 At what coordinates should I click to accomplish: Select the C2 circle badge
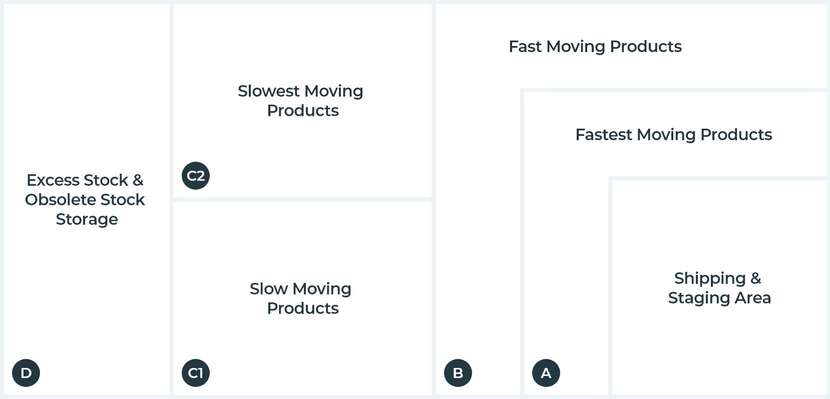(196, 176)
